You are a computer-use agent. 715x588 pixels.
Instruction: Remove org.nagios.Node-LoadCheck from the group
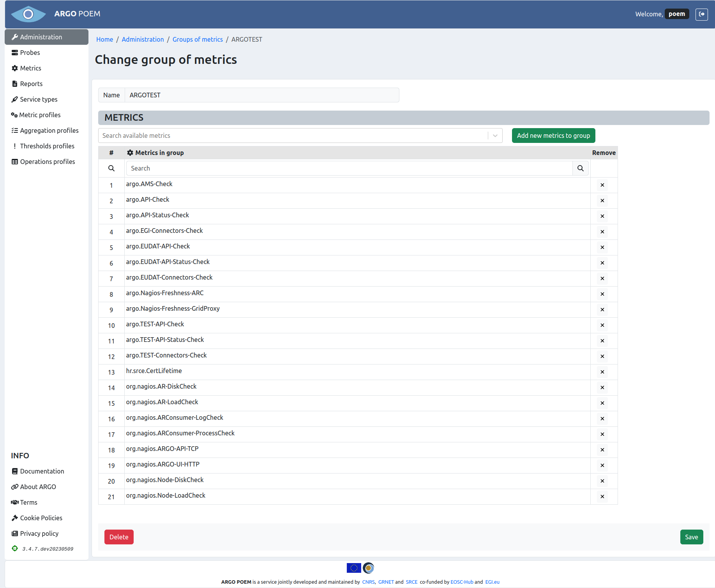pyautogui.click(x=602, y=496)
